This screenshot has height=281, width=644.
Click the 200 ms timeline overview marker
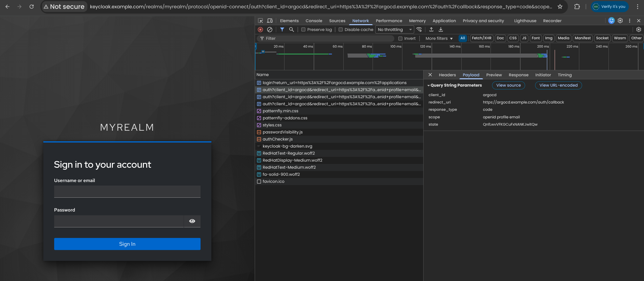tap(543, 46)
